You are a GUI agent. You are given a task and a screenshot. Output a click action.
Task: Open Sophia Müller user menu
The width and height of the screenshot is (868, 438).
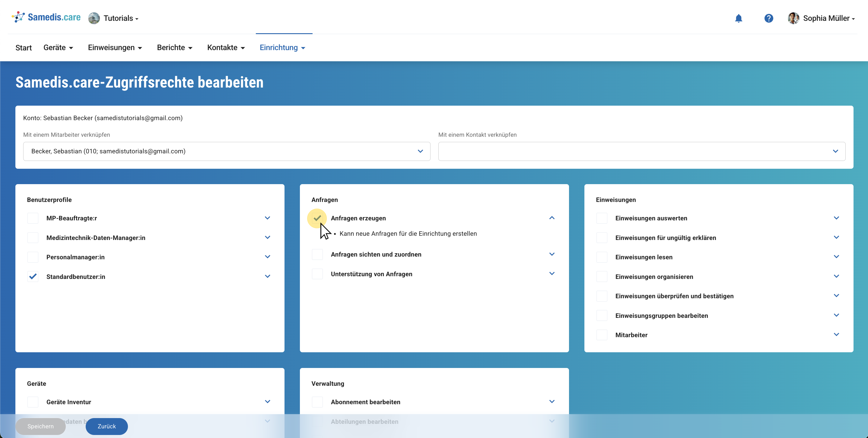(829, 18)
